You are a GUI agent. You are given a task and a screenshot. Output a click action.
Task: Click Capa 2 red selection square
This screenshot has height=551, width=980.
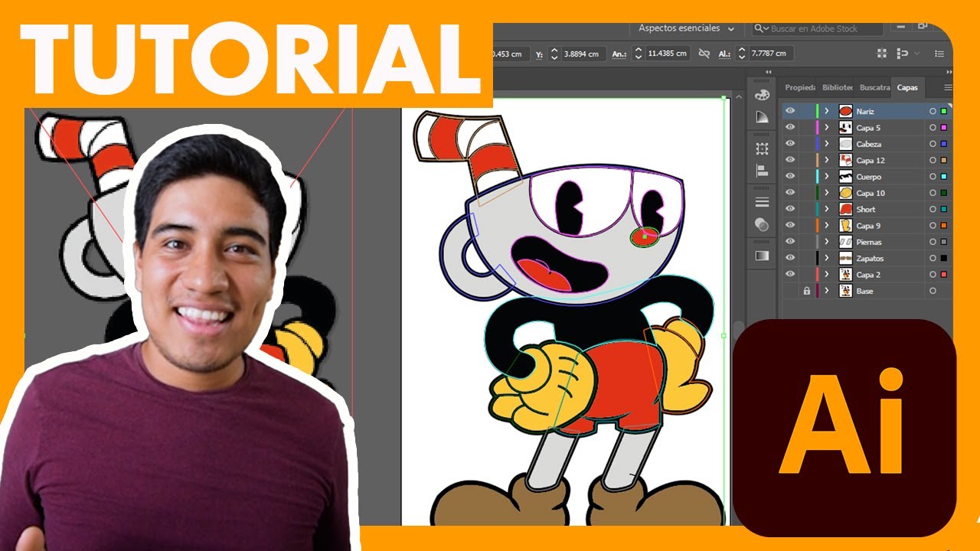[x=944, y=275]
